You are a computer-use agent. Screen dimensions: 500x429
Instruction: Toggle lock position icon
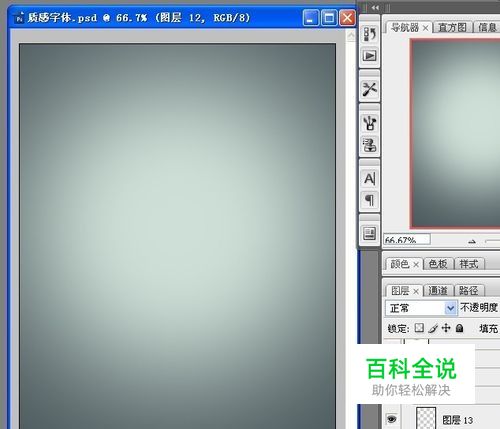point(446,328)
